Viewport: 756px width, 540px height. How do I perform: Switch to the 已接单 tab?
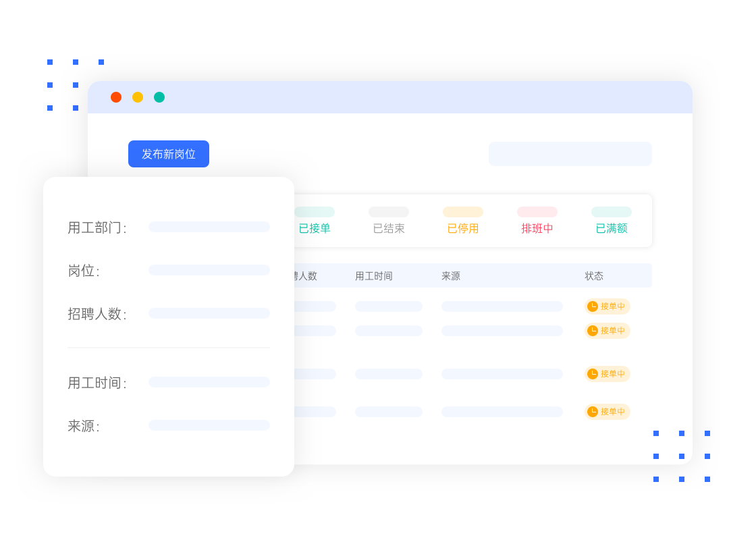point(315,228)
